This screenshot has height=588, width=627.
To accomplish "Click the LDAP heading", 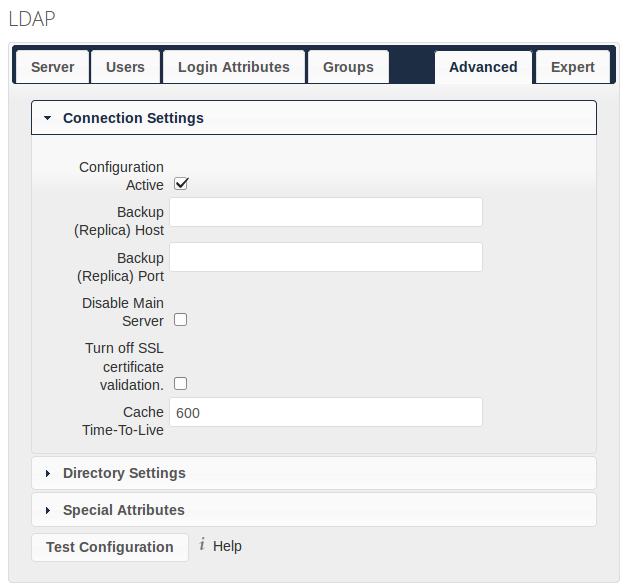I will click(32, 19).
